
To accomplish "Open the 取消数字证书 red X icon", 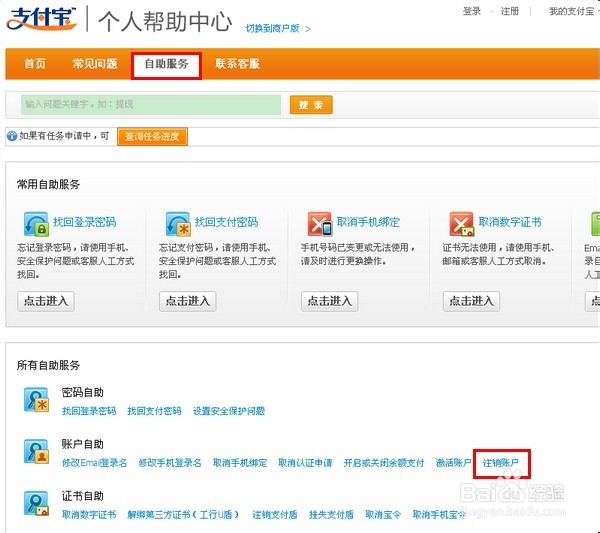I will (x=462, y=224).
